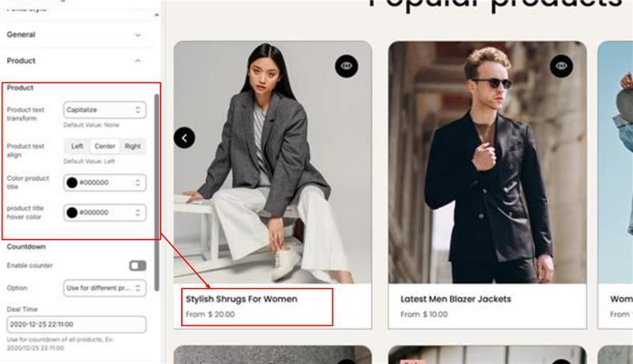Click stepper on product title hover color field
The image size is (633, 364).
point(138,213)
